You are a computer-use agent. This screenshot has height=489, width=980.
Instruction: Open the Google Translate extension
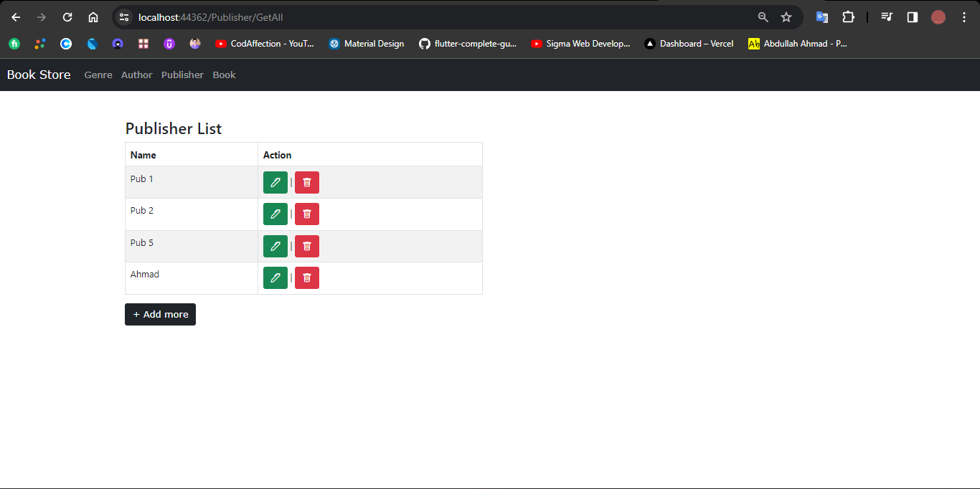[822, 17]
